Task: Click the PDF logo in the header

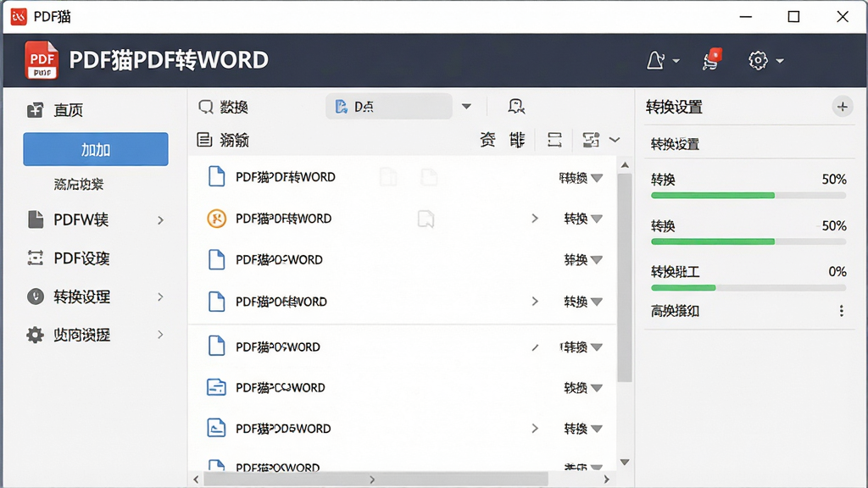Action: (42, 60)
